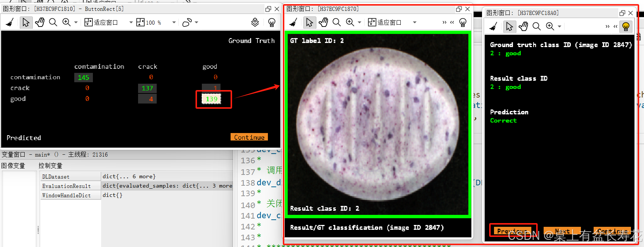Toggle light bulb in ButtonRect[5] window
This screenshot has width=644, height=247.
coord(272,22)
